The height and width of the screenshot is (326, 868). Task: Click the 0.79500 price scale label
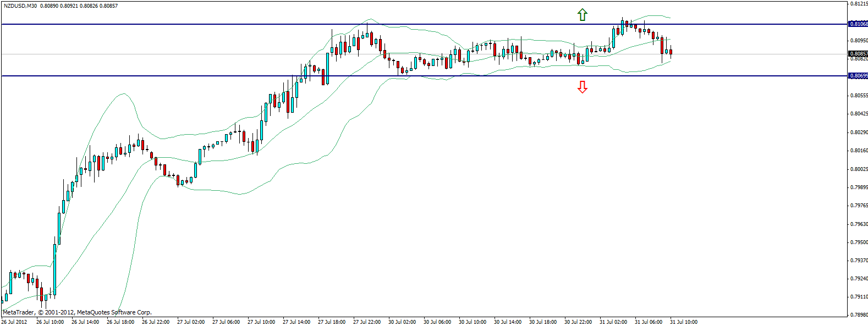pos(859,242)
